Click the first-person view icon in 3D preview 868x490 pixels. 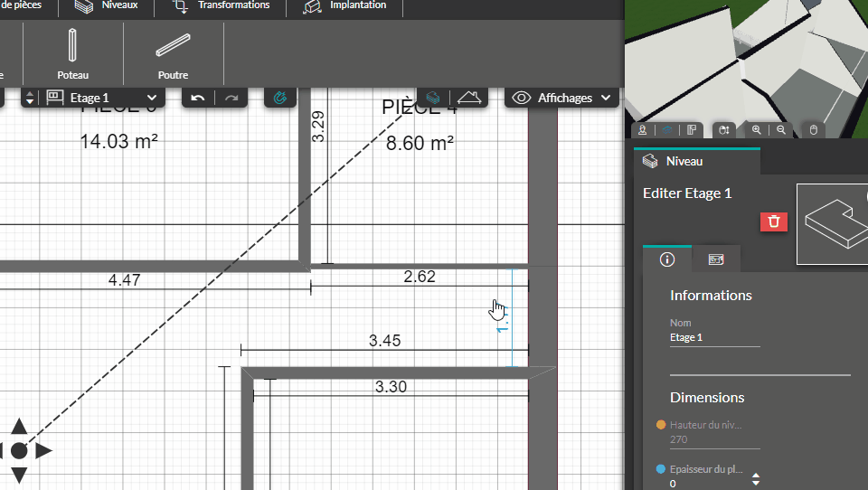pos(643,130)
